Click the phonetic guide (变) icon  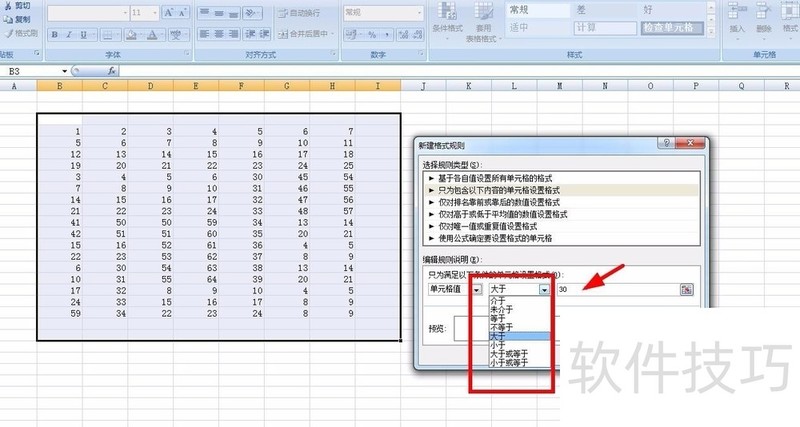coord(176,35)
